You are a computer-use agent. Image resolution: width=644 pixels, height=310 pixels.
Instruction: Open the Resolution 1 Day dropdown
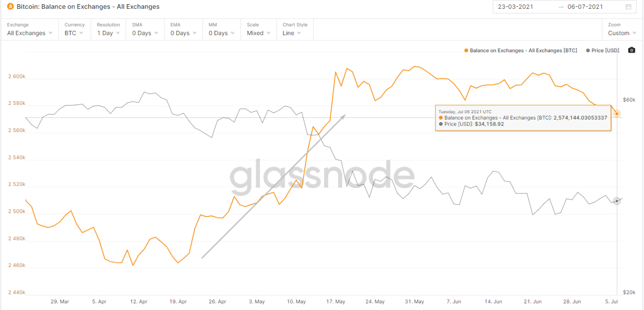pyautogui.click(x=108, y=33)
